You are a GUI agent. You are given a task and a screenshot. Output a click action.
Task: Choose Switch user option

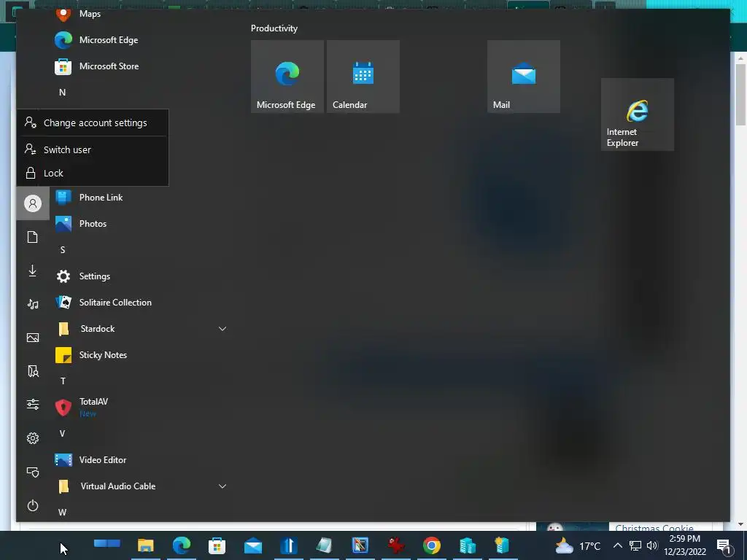tap(93, 149)
